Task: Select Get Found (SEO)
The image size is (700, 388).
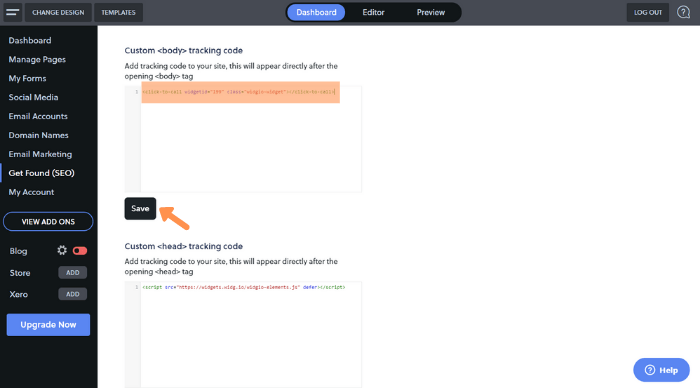Action: (x=42, y=173)
